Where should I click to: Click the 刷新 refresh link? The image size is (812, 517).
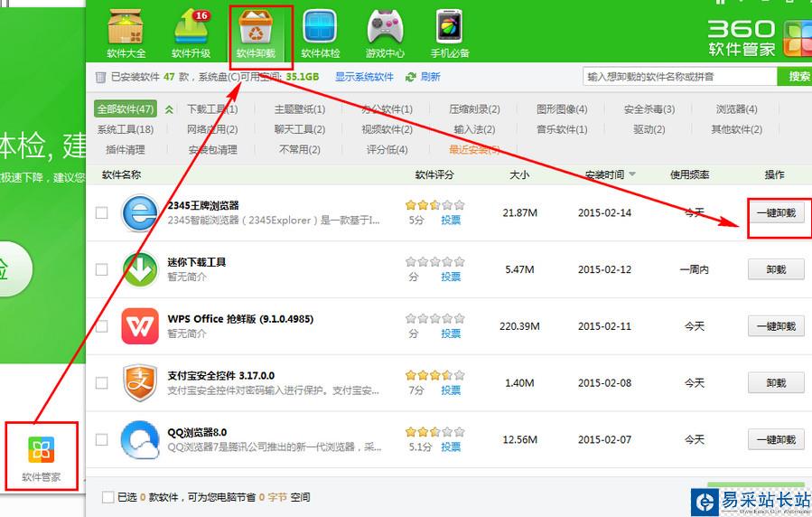tap(430, 77)
